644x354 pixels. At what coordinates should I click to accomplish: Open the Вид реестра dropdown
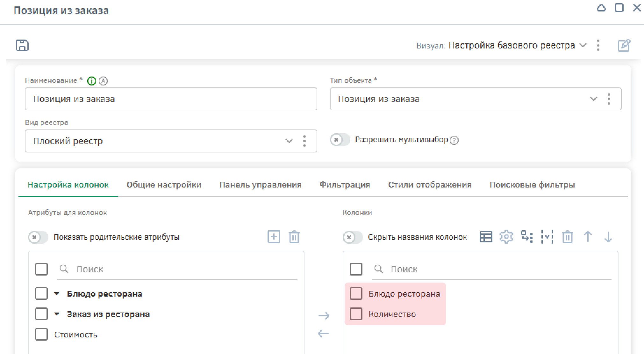click(289, 141)
